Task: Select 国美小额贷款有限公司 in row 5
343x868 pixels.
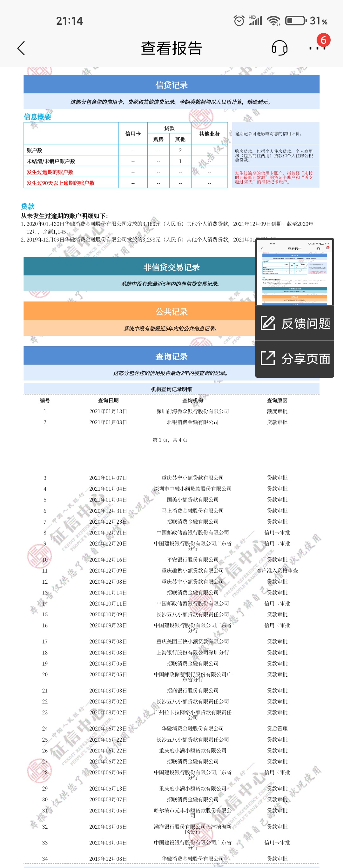Action: [x=192, y=499]
